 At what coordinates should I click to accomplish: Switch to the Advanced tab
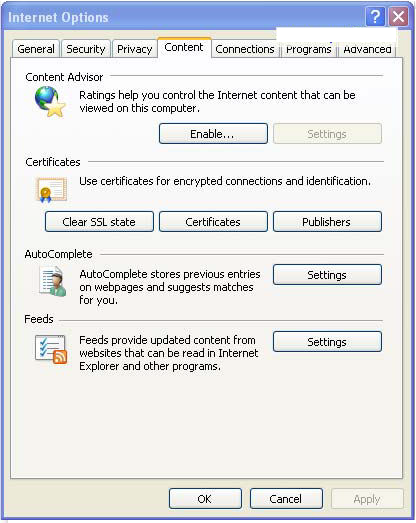pyautogui.click(x=367, y=49)
